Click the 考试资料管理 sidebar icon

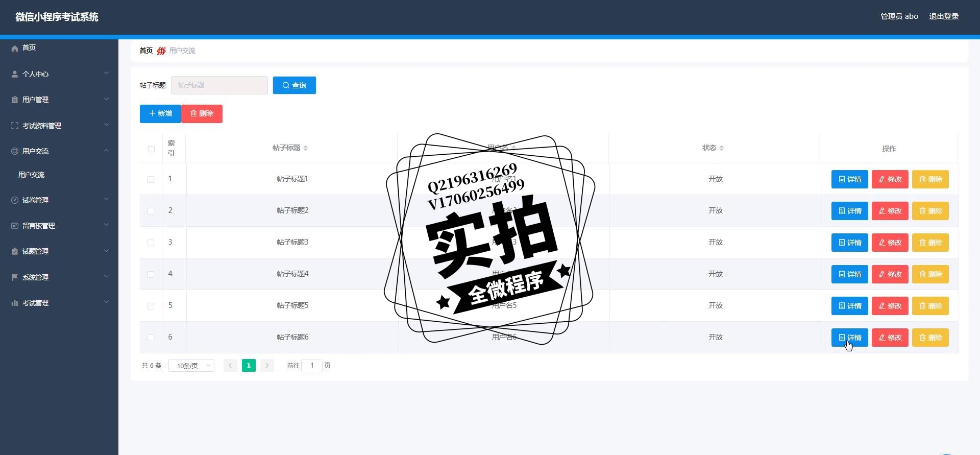pos(15,126)
